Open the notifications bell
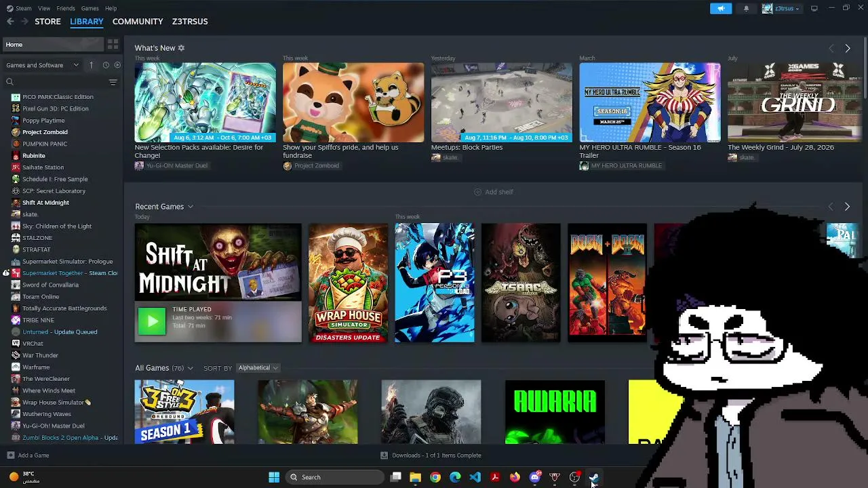 747,8
